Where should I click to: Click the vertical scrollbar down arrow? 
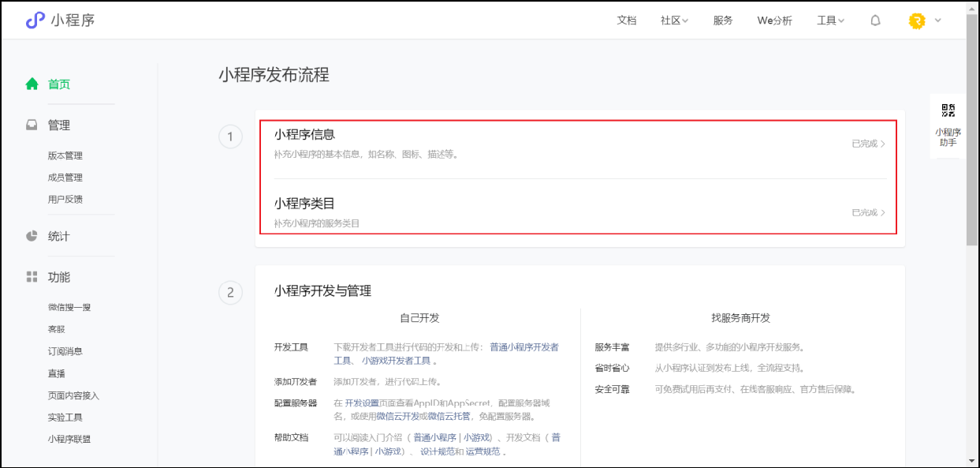click(972, 461)
